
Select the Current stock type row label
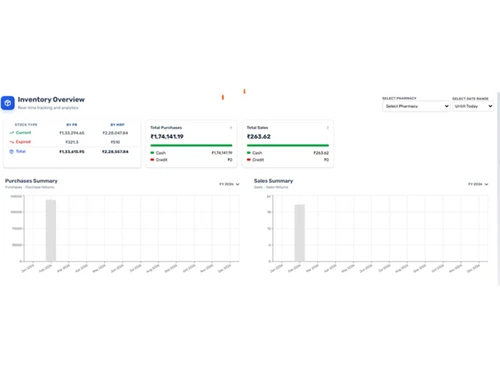(23, 133)
